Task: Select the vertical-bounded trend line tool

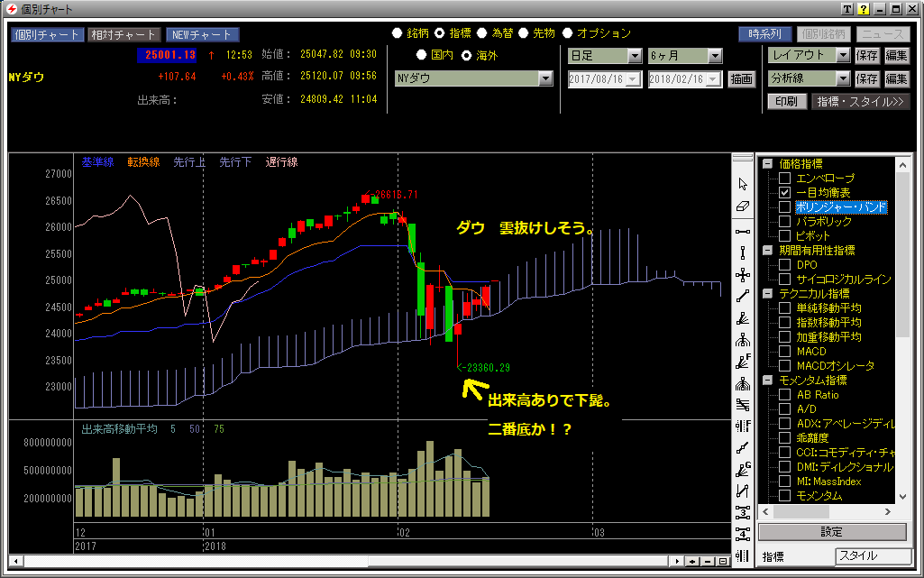Action: (743, 491)
